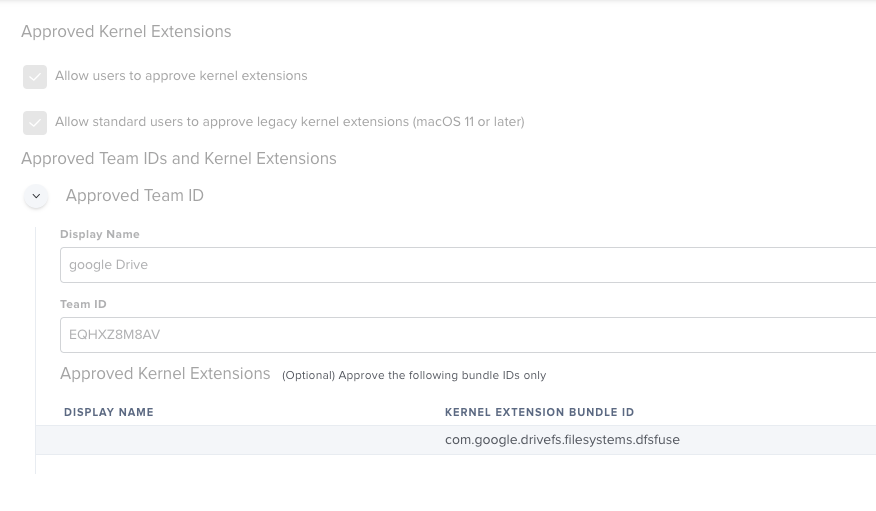Screen dimensions: 876x511
Task: Click the top Approved Kernel Extensions heading
Action: click(x=126, y=31)
